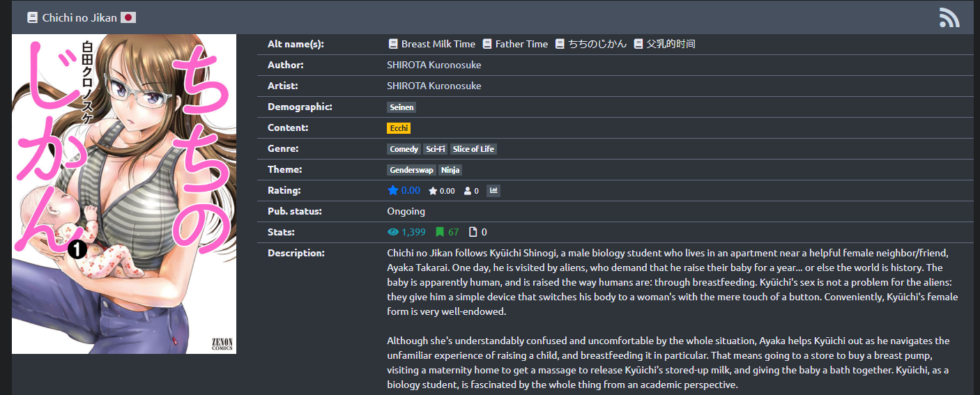Open the manga cover image thumbnail

(x=124, y=194)
